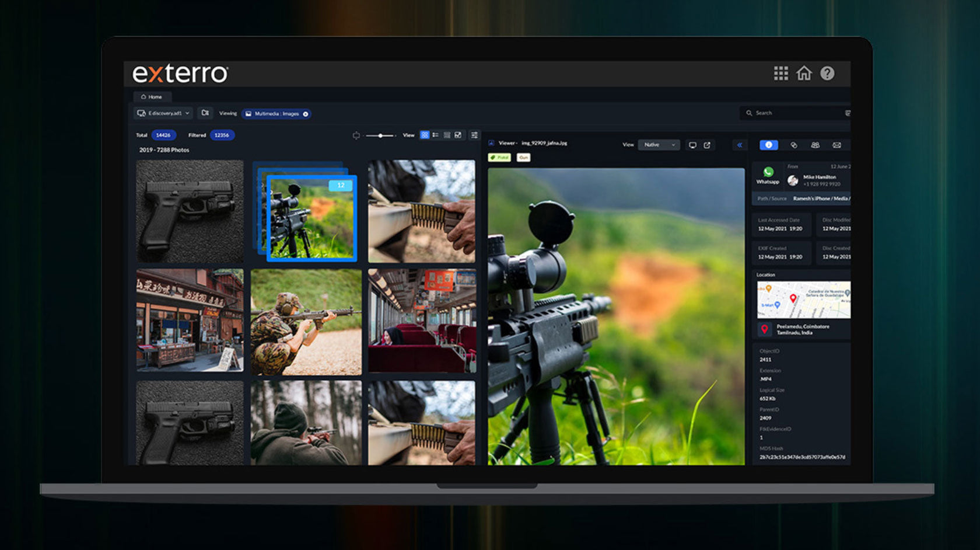
Task: Open the mail envelope panel icon
Action: [836, 145]
